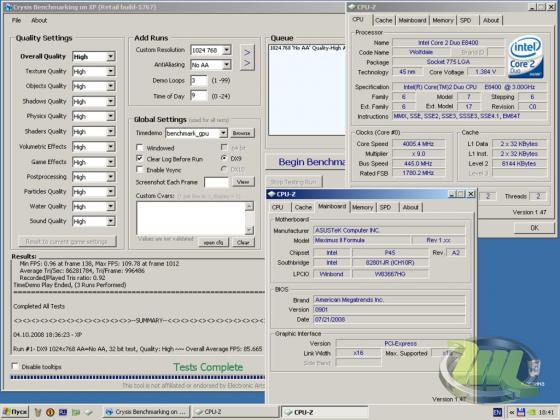
Task: Click 'Intel Core 2 Duo E8400' name value
Action: click(x=448, y=42)
